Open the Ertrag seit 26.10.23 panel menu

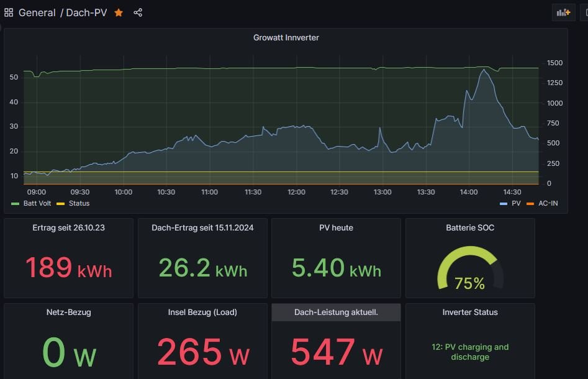(68, 228)
